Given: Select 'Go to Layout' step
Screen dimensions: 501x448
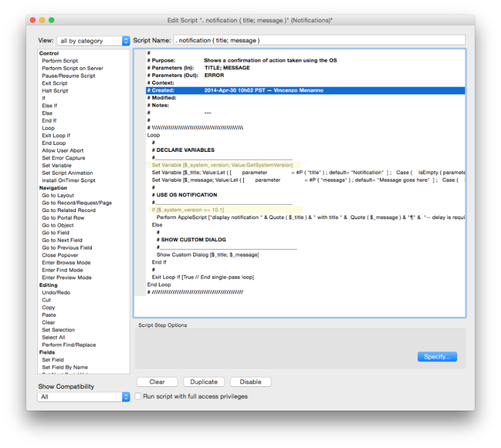Looking at the screenshot, I should (x=58, y=196).
